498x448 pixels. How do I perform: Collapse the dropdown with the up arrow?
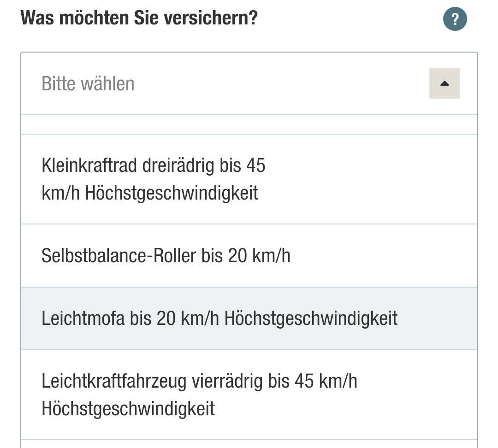click(x=444, y=83)
